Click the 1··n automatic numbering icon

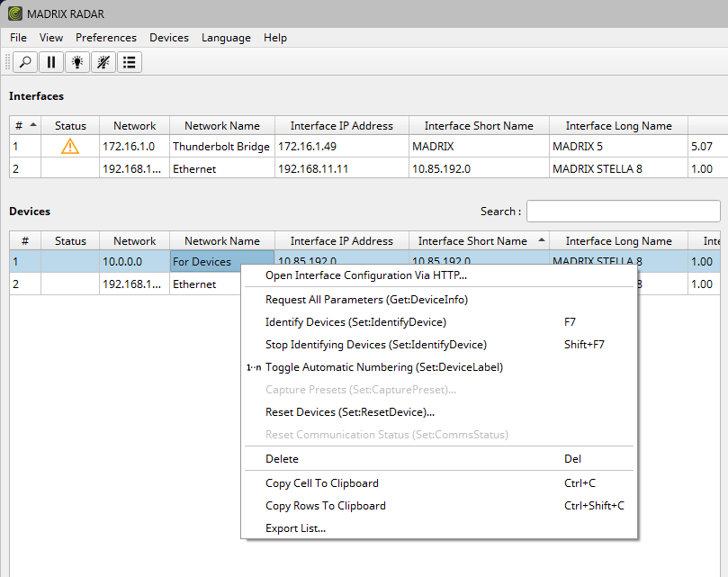coord(254,367)
